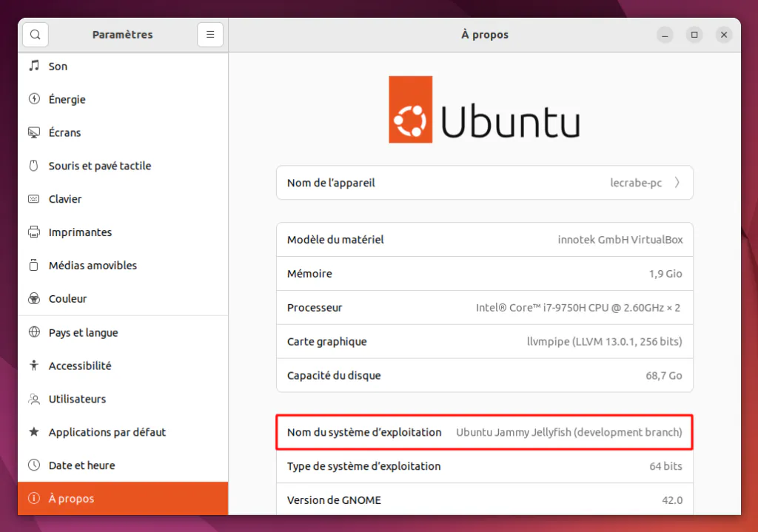The image size is (758, 532).
Task: Expand the device name chevron next to lecrabe-pc
Action: [x=677, y=183]
